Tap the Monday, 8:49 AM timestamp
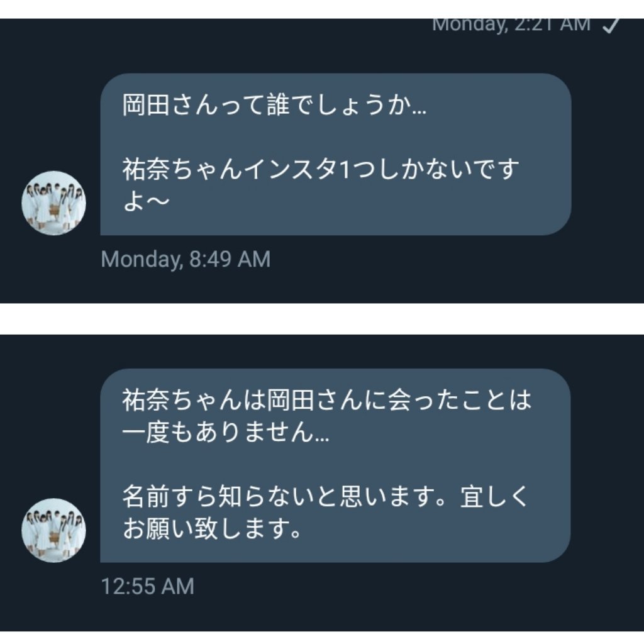This screenshot has width=644, height=644. coord(186,260)
